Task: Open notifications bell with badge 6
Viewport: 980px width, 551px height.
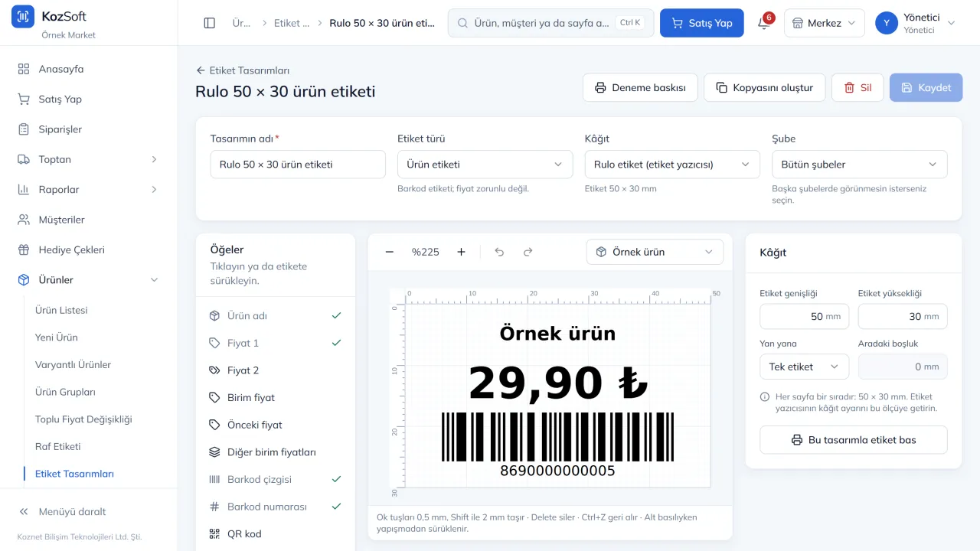Action: pyautogui.click(x=763, y=23)
